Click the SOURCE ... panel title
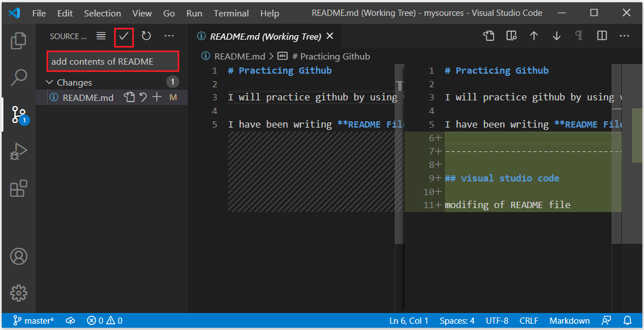 [x=68, y=36]
